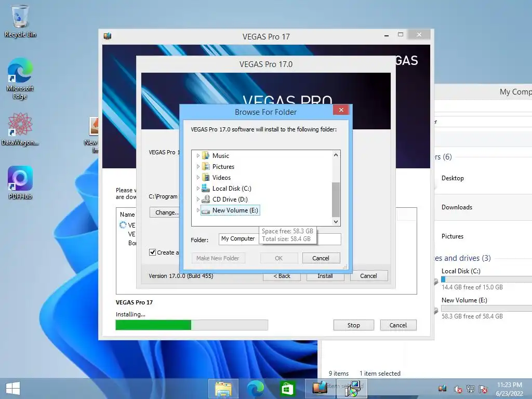Click OK in Browse For Folder

pos(279,258)
